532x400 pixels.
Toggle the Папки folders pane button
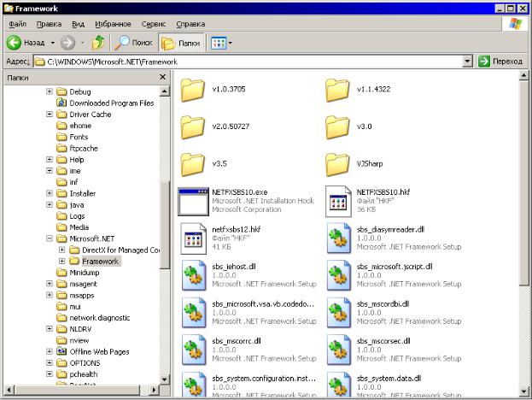[x=181, y=43]
